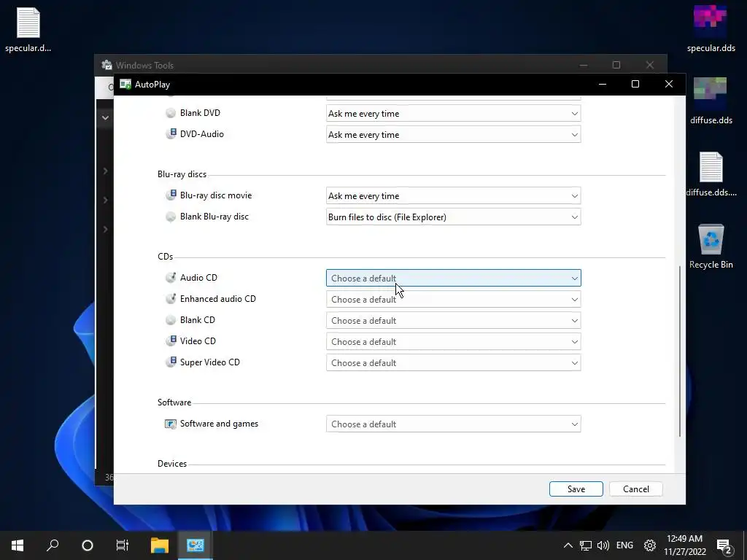The image size is (747, 560).
Task: Click the Software and games icon
Action: point(171,424)
